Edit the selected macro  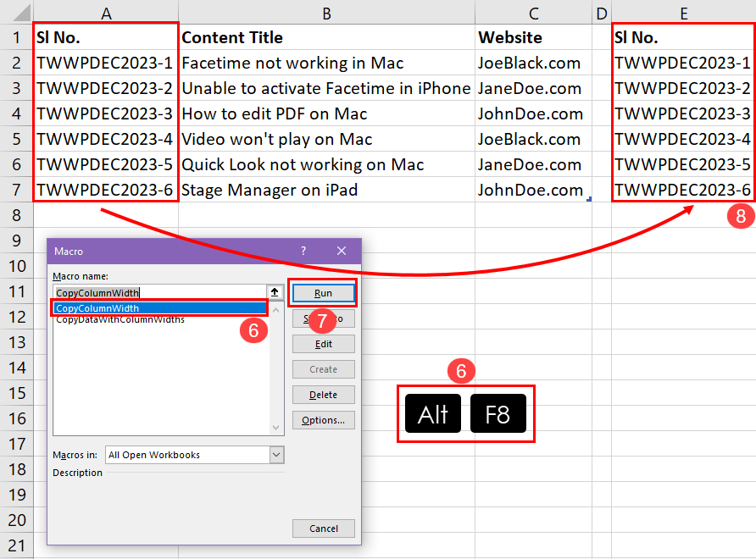(x=323, y=343)
